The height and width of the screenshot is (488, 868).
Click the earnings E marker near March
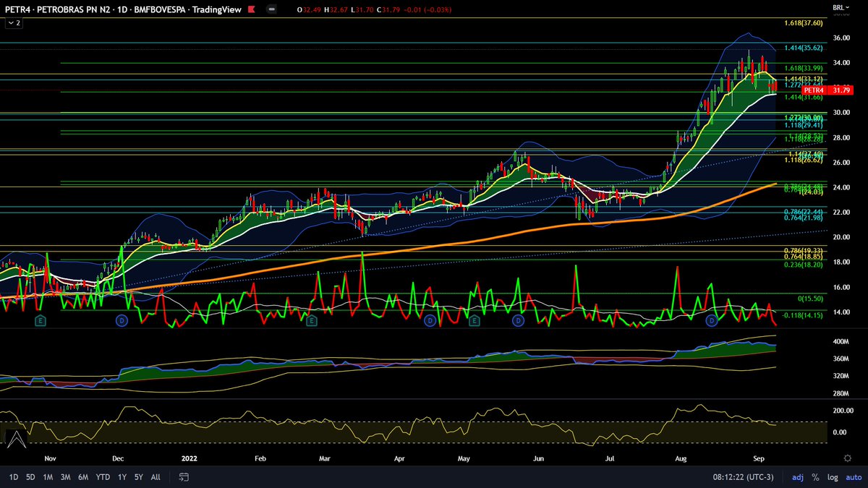tap(312, 320)
